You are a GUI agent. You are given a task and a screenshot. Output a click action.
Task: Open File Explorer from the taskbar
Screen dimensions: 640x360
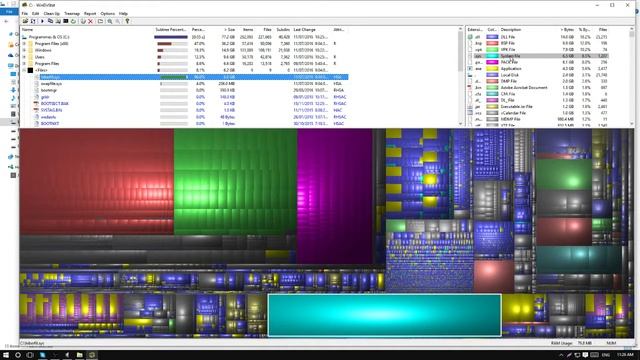pyautogui.click(x=80, y=355)
